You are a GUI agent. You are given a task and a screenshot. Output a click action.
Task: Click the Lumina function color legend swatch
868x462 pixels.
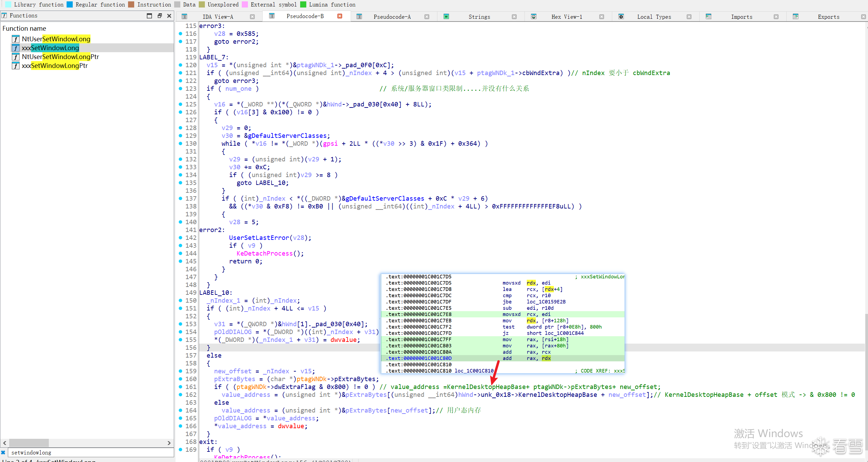303,4
